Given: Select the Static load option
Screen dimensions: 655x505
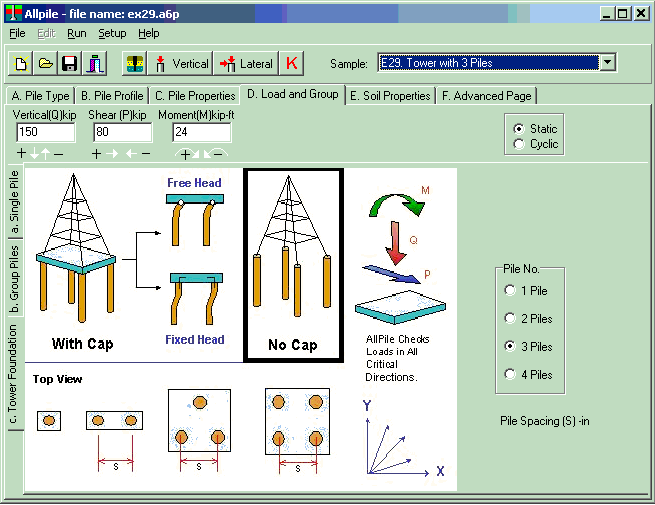Looking at the screenshot, I should 518,129.
